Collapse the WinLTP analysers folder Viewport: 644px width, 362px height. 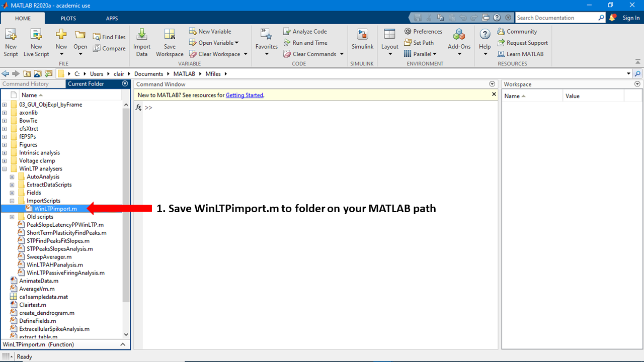pos(5,169)
